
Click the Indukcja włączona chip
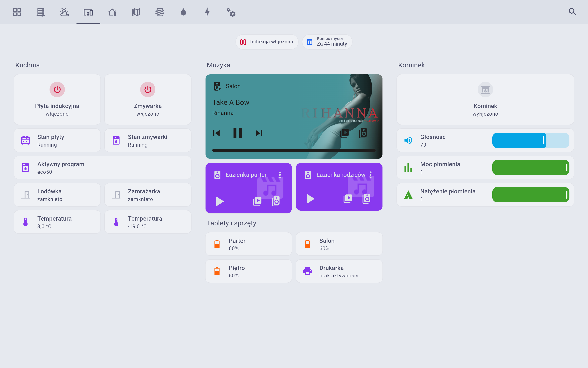[x=267, y=42]
